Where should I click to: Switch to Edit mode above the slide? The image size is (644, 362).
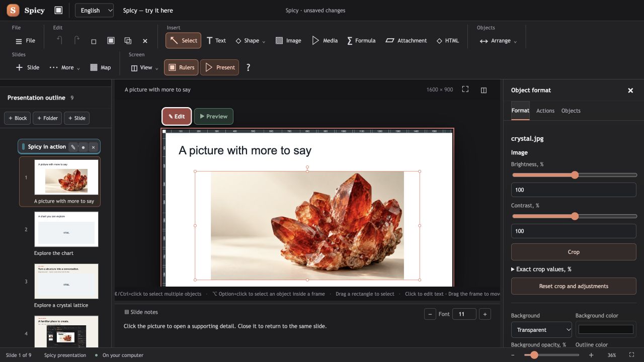coord(177,116)
